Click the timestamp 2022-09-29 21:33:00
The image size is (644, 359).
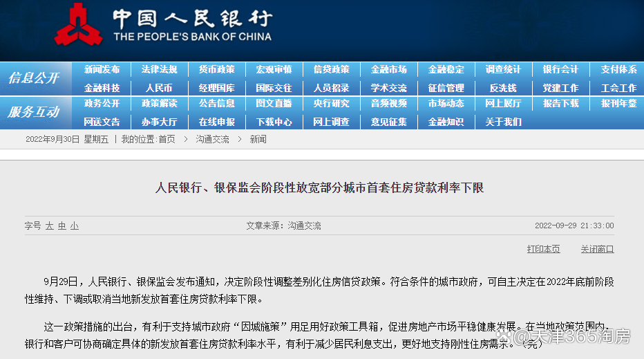pos(574,225)
